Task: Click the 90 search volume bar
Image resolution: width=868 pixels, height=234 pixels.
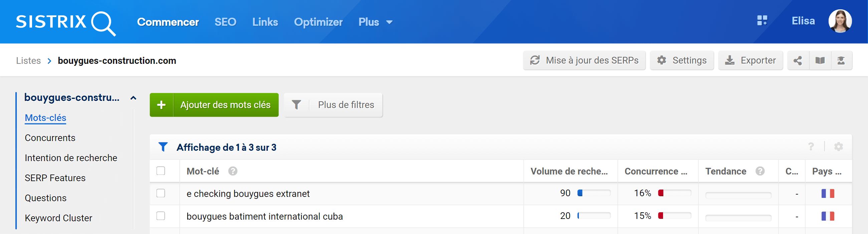Action: pyautogui.click(x=594, y=193)
